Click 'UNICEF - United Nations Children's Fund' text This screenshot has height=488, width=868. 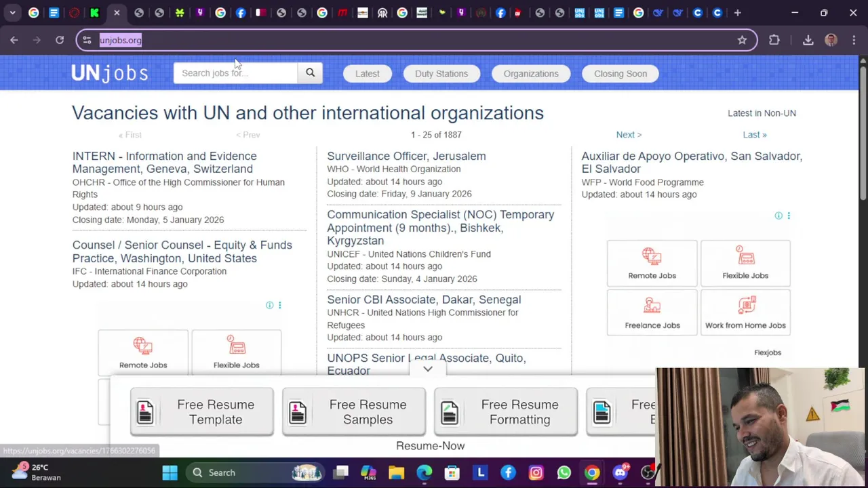(x=409, y=254)
